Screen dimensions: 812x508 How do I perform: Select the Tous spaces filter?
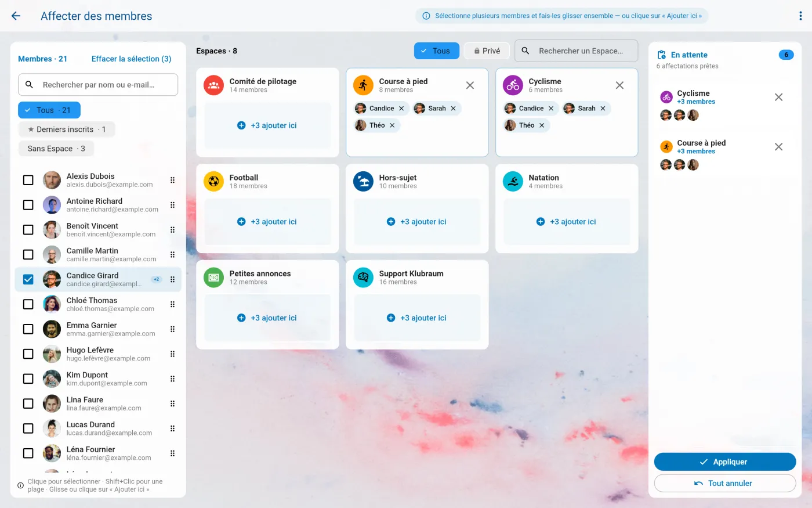(x=436, y=51)
